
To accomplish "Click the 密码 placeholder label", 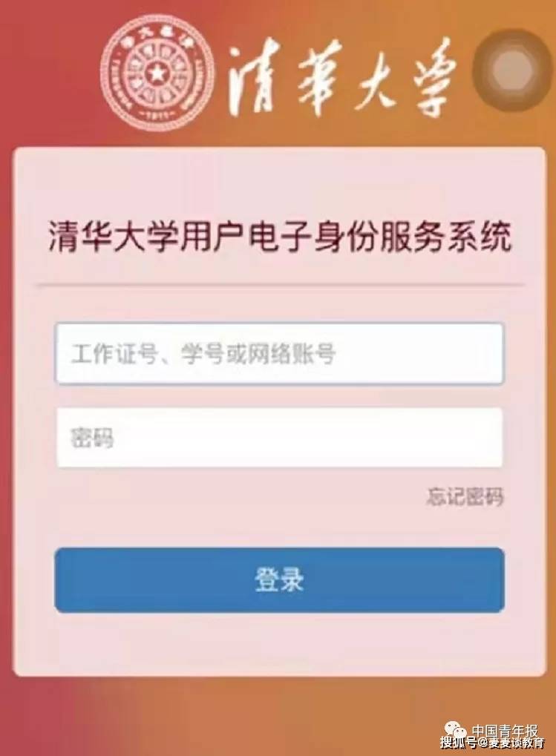I will click(x=92, y=438).
